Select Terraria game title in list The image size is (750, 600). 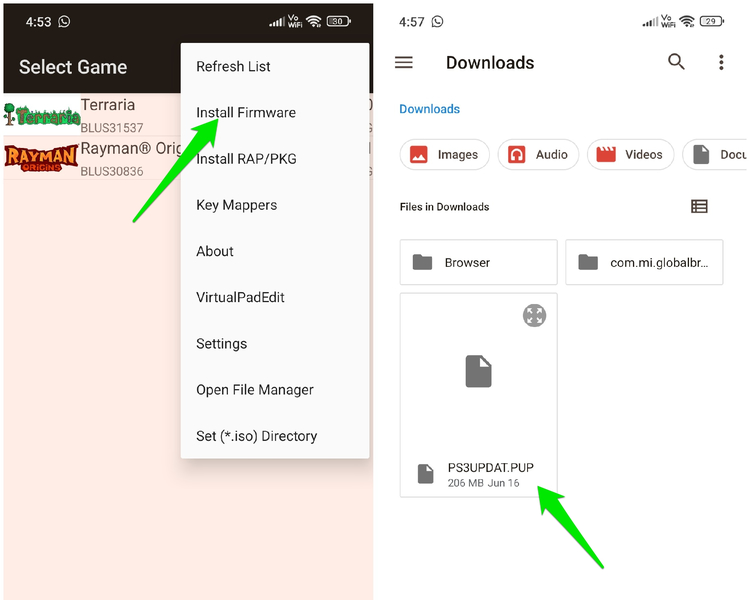(x=108, y=105)
